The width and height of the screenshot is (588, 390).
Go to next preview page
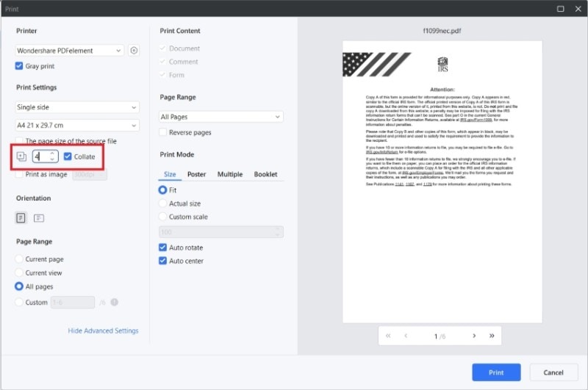tap(474, 336)
